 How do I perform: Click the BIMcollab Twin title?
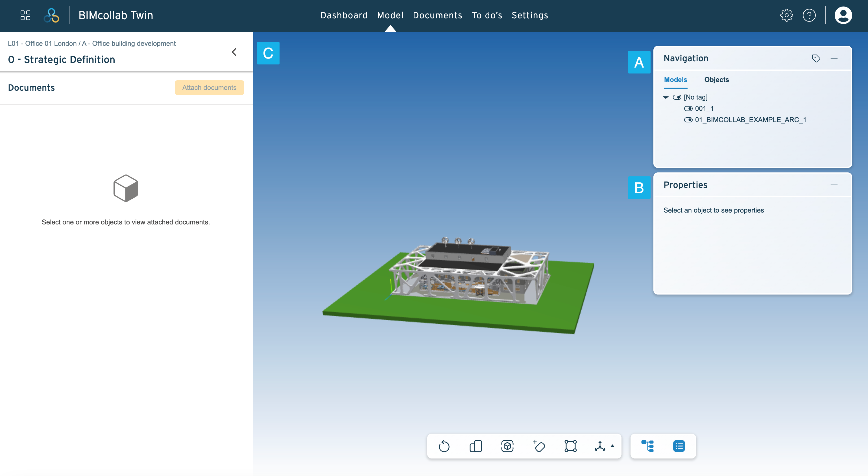pyautogui.click(x=115, y=15)
